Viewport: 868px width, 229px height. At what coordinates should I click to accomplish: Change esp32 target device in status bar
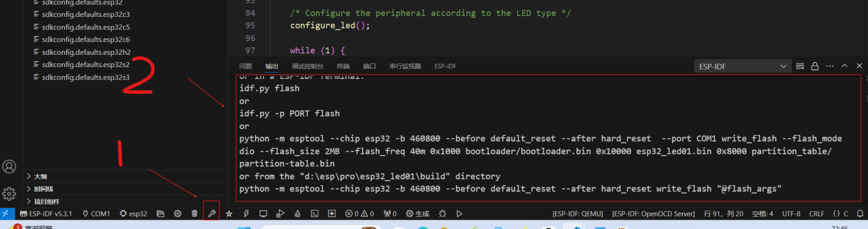click(133, 214)
